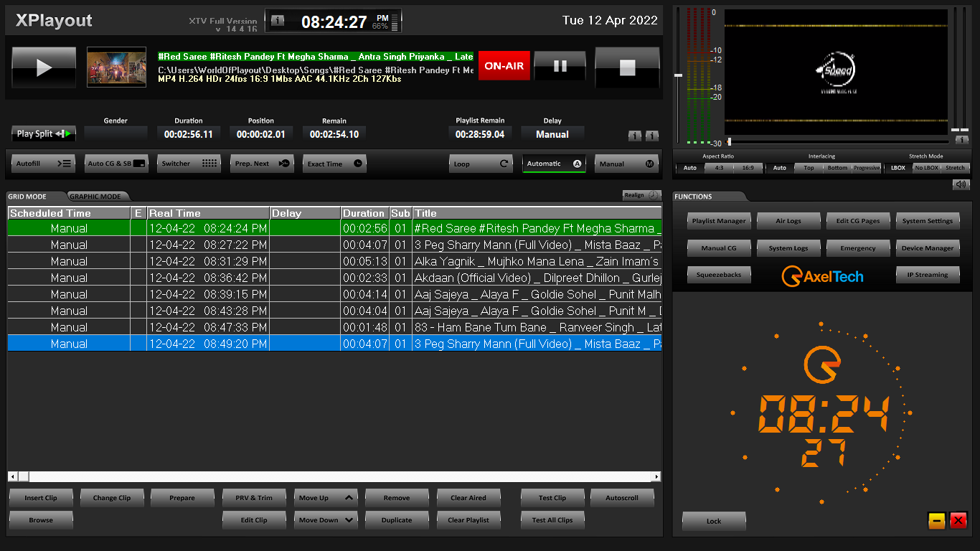Open Manual CG function
Viewport: 980px width, 551px height.
pos(719,248)
